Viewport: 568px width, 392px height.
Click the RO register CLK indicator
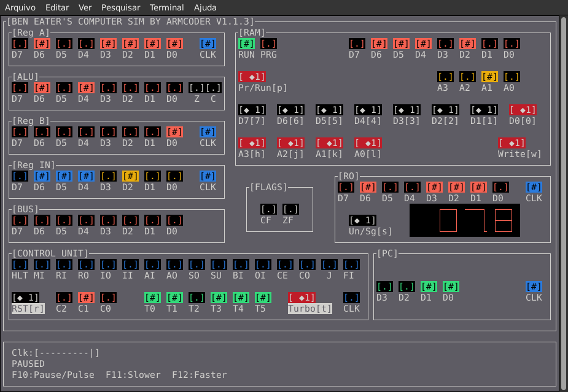[534, 187]
